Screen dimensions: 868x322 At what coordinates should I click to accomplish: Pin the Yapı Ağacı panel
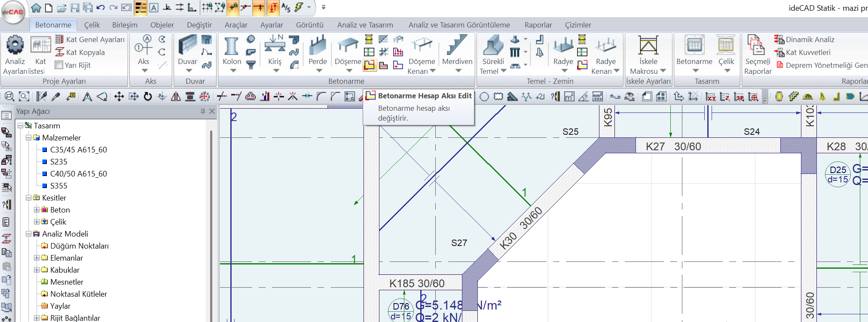tap(203, 111)
